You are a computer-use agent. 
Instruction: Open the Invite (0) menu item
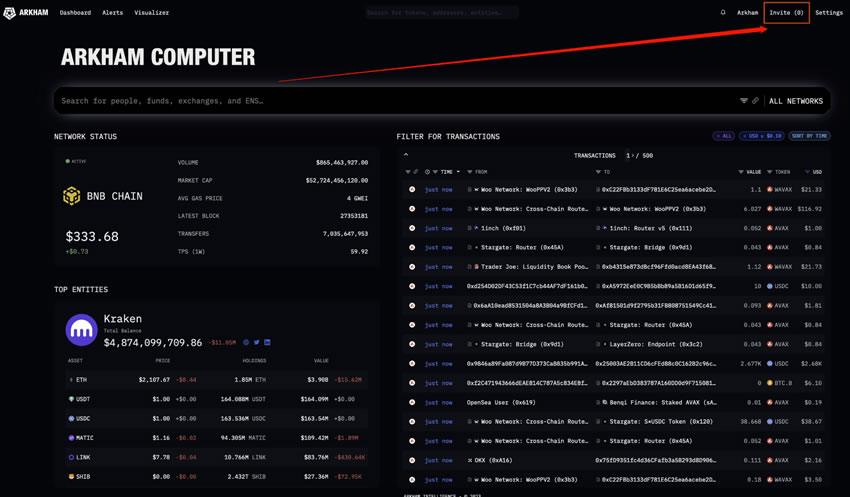coord(787,12)
